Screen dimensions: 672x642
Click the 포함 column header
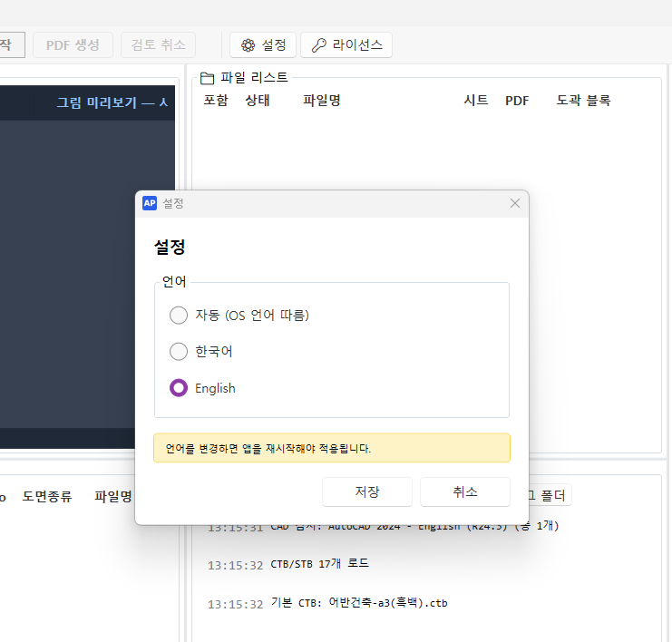[x=216, y=101]
